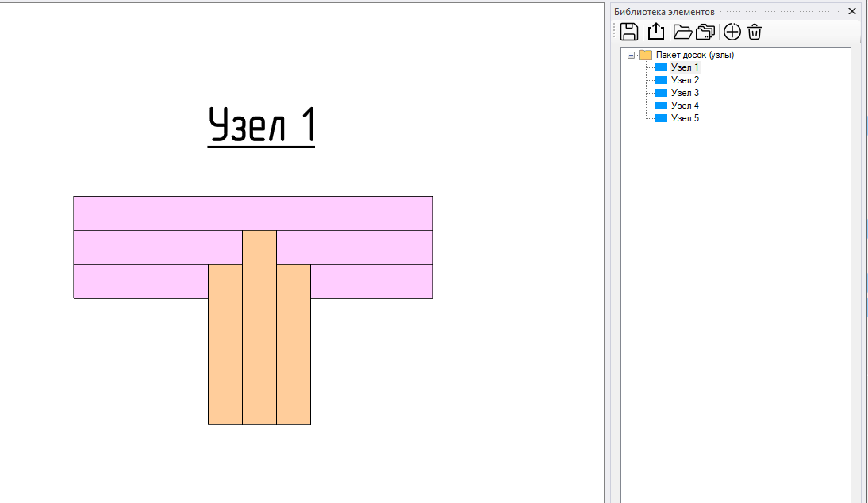Click the Библиотека элементов panel title
Image resolution: width=868 pixels, height=503 pixels.
664,11
